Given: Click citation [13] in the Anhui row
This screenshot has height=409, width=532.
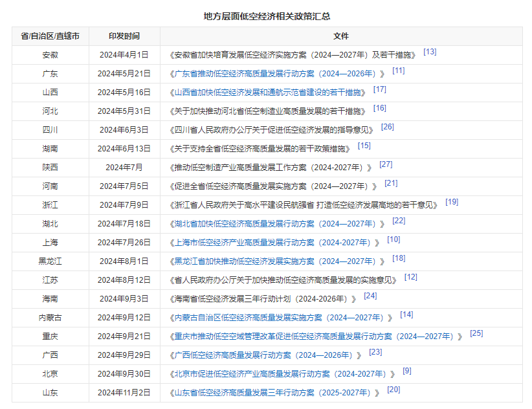Looking at the screenshot, I should click(x=430, y=52).
